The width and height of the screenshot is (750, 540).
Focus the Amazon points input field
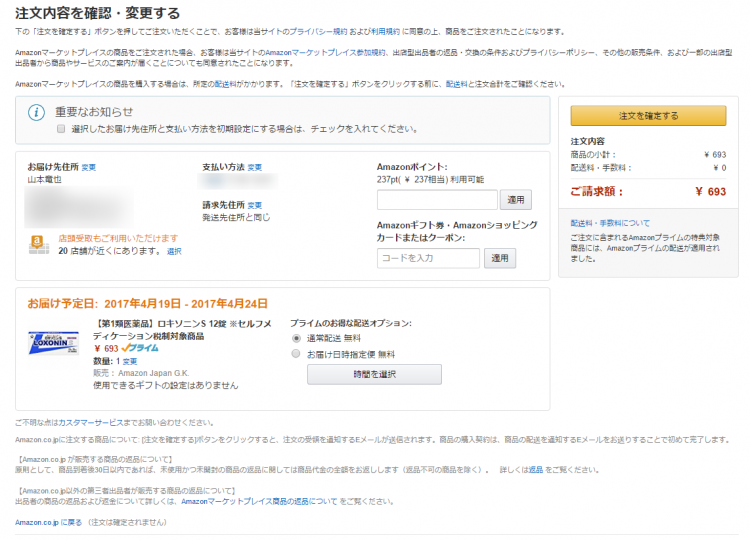click(437, 199)
